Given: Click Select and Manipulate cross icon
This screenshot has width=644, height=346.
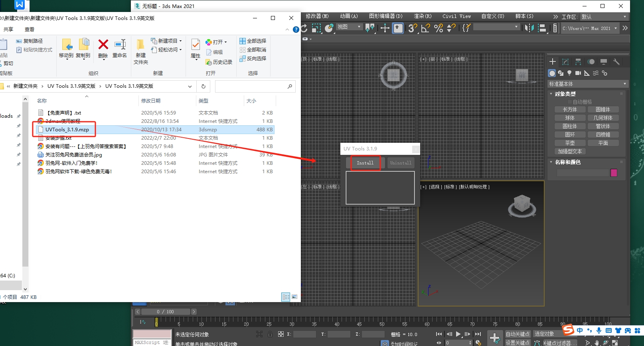Looking at the screenshot, I should click(x=385, y=28).
